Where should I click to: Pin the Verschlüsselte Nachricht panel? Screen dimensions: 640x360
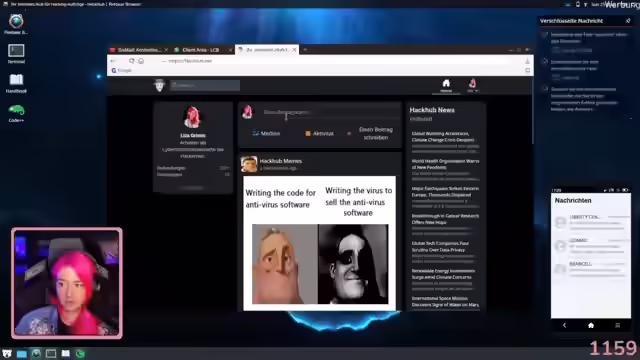pyautogui.click(x=628, y=20)
